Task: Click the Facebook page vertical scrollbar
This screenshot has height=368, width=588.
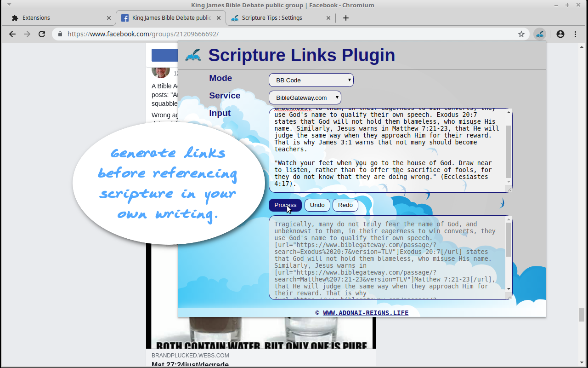Action: [x=582, y=315]
